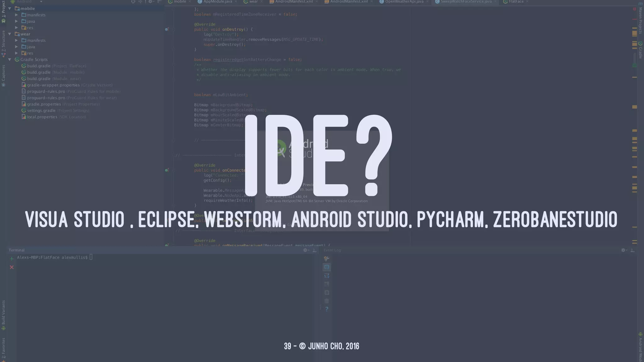
Task: Open local.properties in project tree
Action: pyautogui.click(x=54, y=117)
